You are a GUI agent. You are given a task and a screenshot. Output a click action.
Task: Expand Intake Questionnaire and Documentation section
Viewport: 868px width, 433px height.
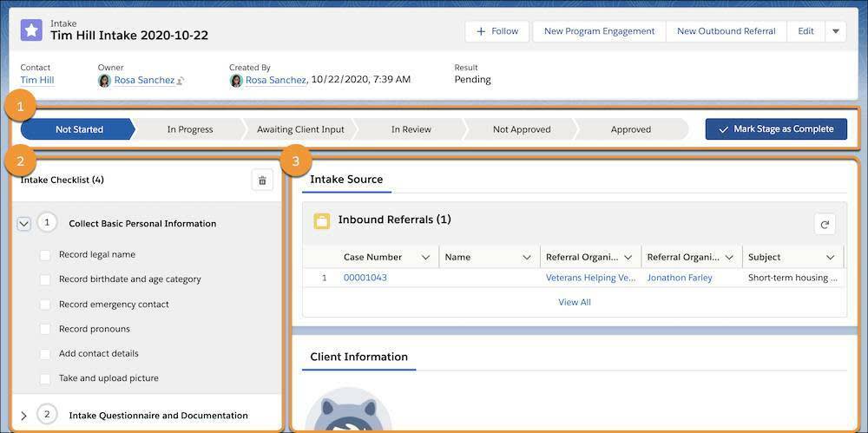pyautogui.click(x=23, y=416)
